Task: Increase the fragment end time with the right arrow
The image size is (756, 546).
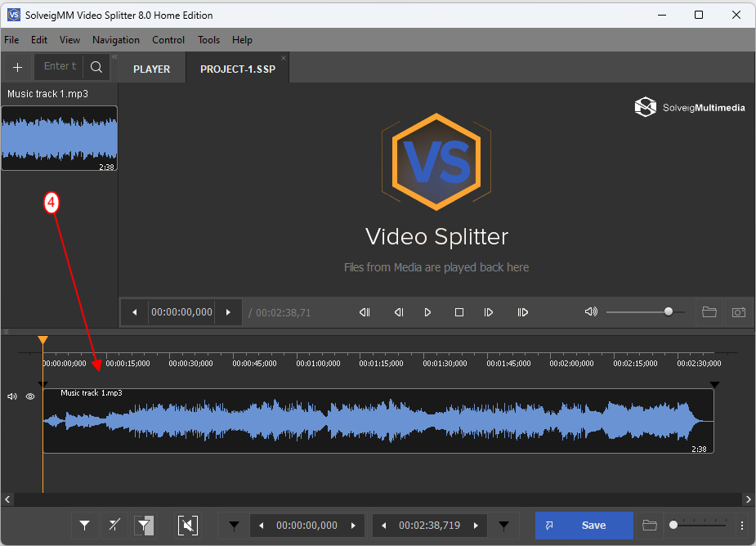Action: click(476, 526)
